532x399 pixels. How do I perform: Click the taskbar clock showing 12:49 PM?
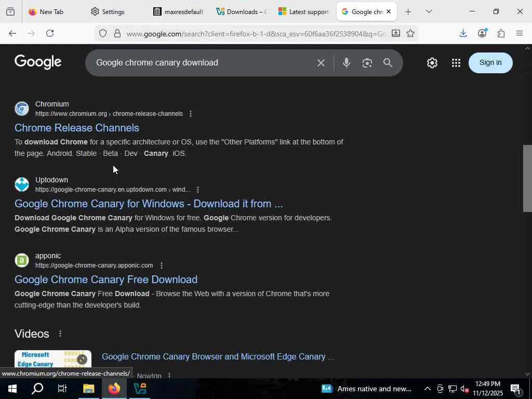[x=488, y=389]
